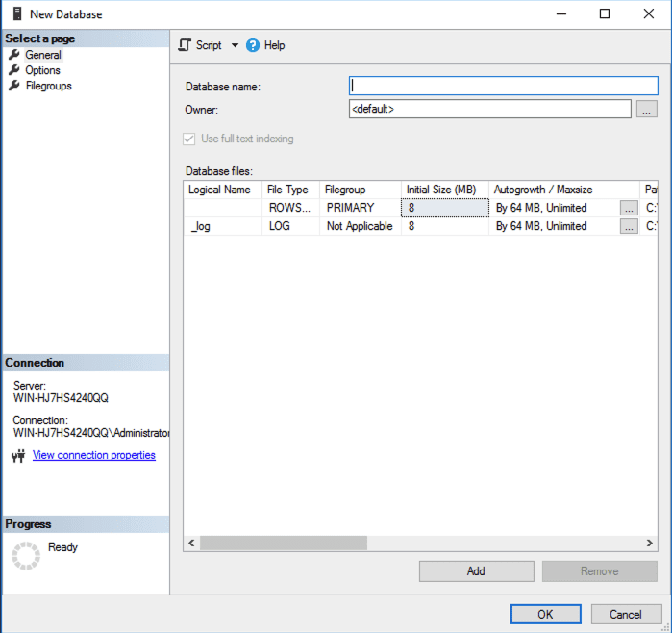This screenshot has width=672, height=633.
Task: Toggle Use full-text indexing checkbox
Action: click(188, 139)
